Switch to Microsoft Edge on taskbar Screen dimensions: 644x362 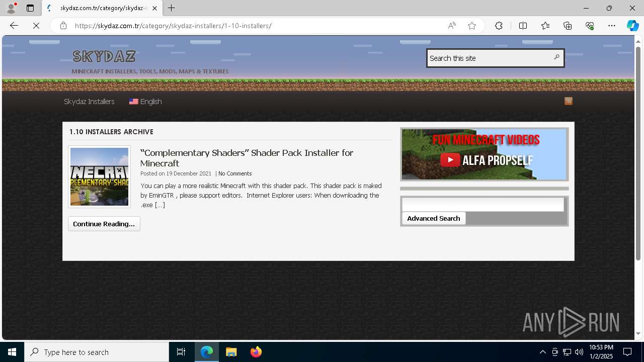[x=207, y=352]
